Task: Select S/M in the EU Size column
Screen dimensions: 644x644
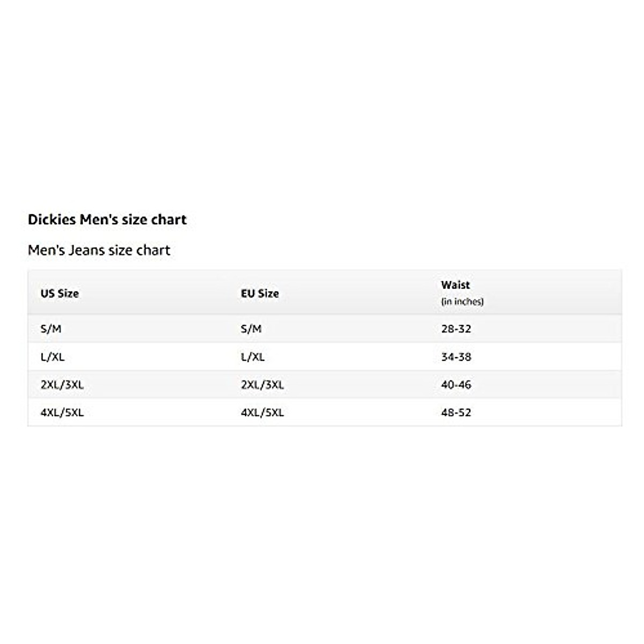Action: [x=251, y=329]
